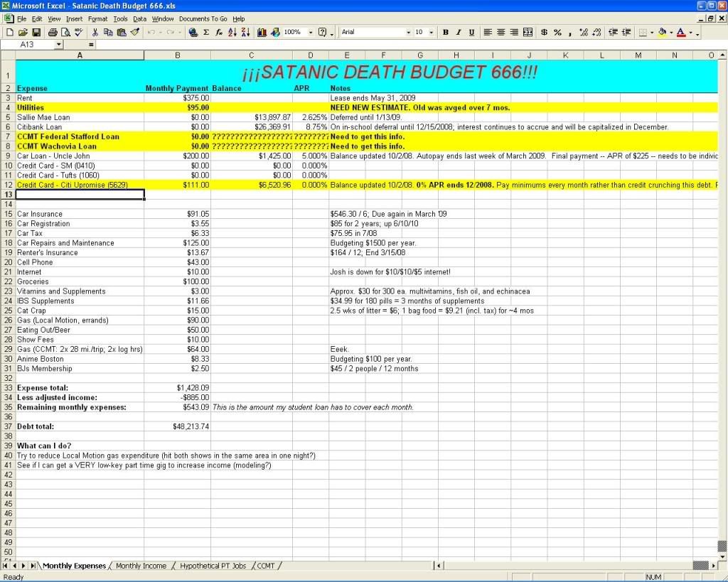Click the formula bar input

click(410, 45)
